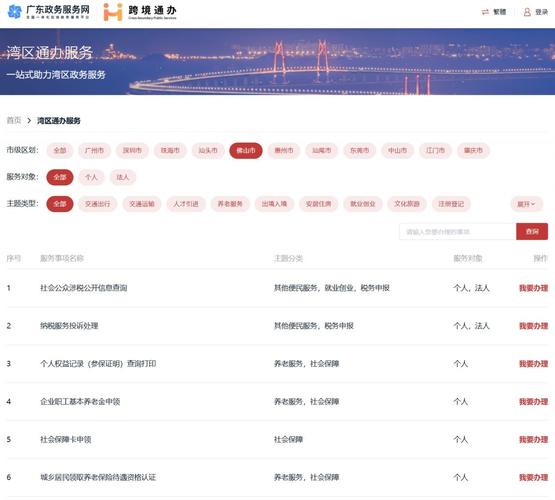The image size is (555, 500).
Task: Open 城乡居民领取养老保险待遇资格认证 item
Action: [98, 477]
